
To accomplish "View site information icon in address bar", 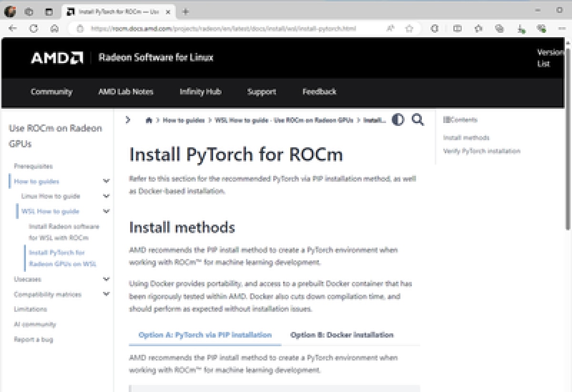I will 80,29.
